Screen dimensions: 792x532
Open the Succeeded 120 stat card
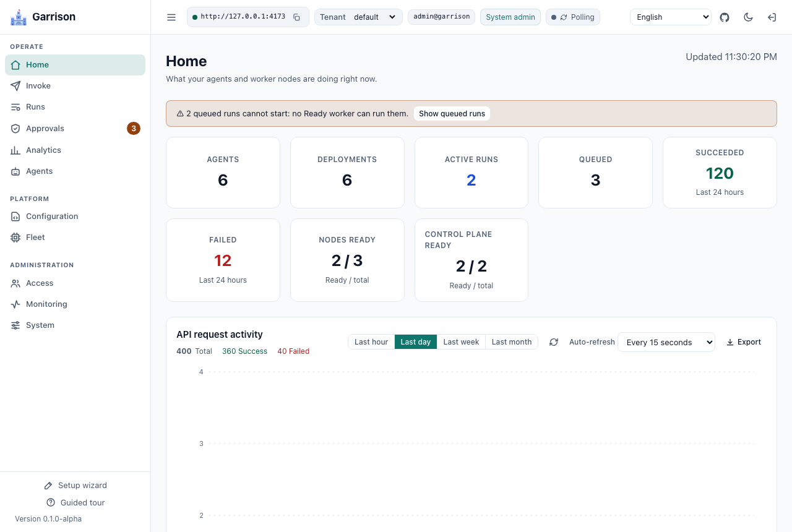pos(720,173)
